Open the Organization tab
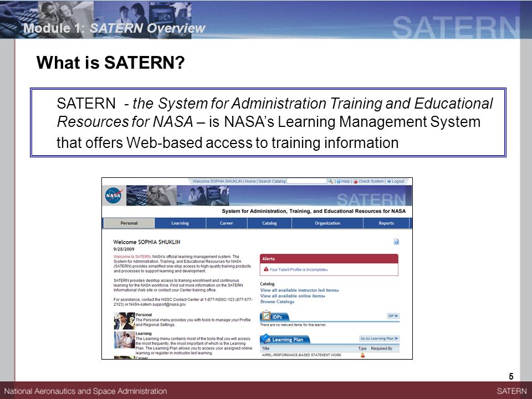532x399 pixels. click(x=328, y=223)
